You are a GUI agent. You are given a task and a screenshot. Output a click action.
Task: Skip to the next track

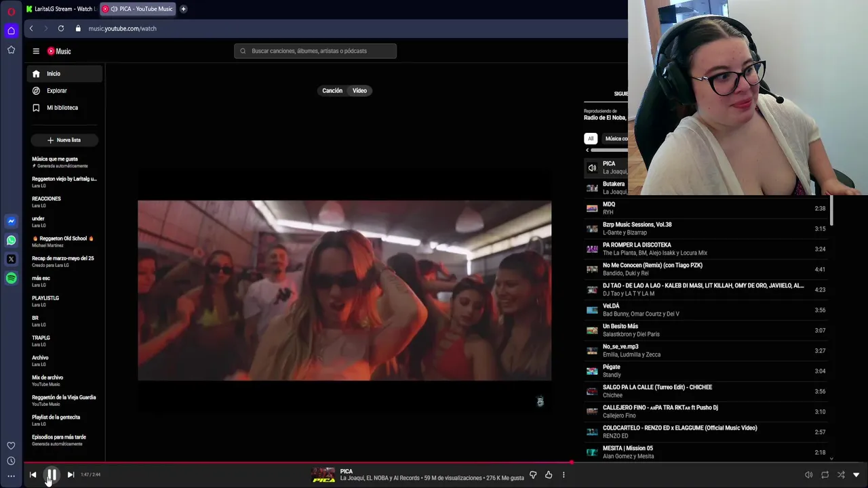click(x=71, y=474)
